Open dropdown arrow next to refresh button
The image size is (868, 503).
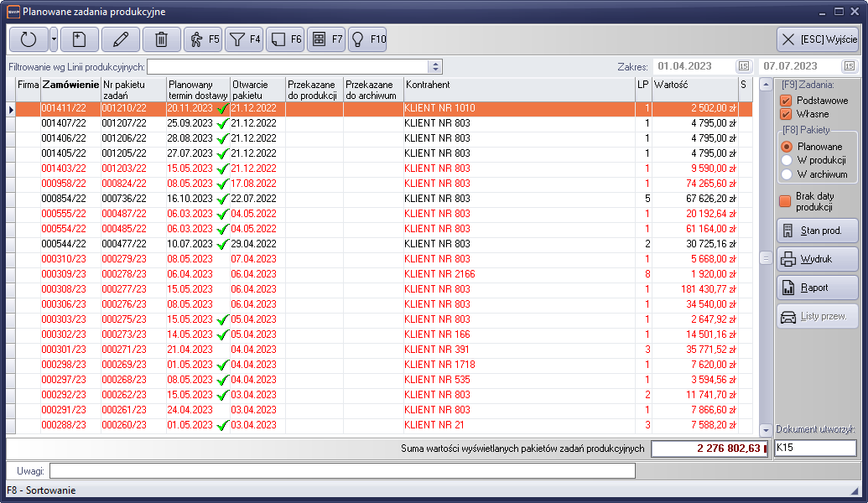[x=54, y=39]
